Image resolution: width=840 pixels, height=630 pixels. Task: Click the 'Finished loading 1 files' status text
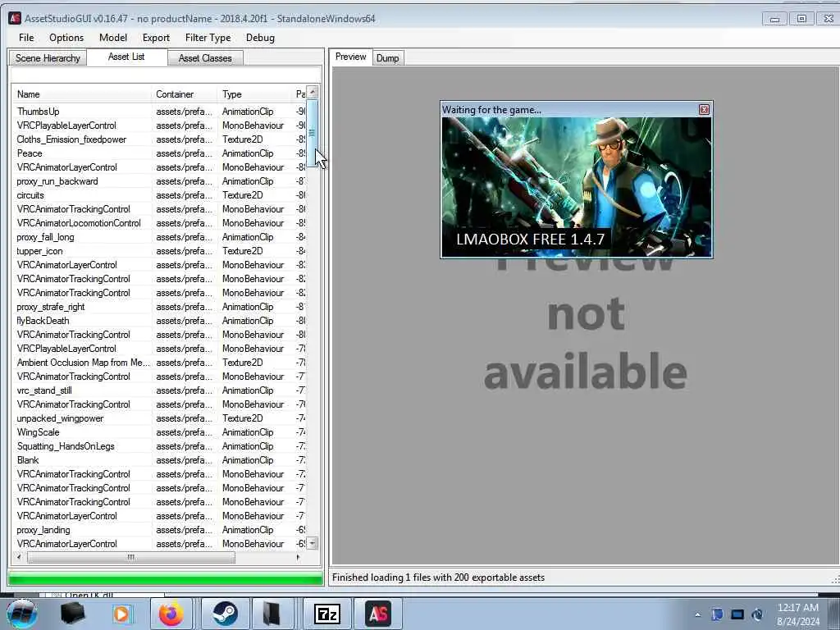[x=438, y=577]
